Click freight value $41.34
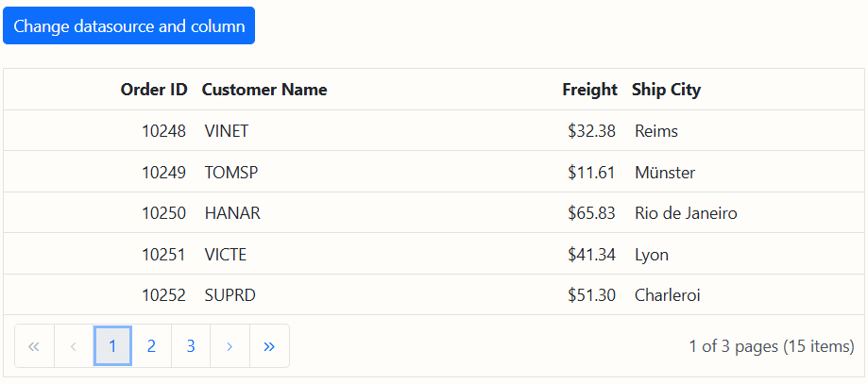The width and height of the screenshot is (868, 384). tap(591, 255)
